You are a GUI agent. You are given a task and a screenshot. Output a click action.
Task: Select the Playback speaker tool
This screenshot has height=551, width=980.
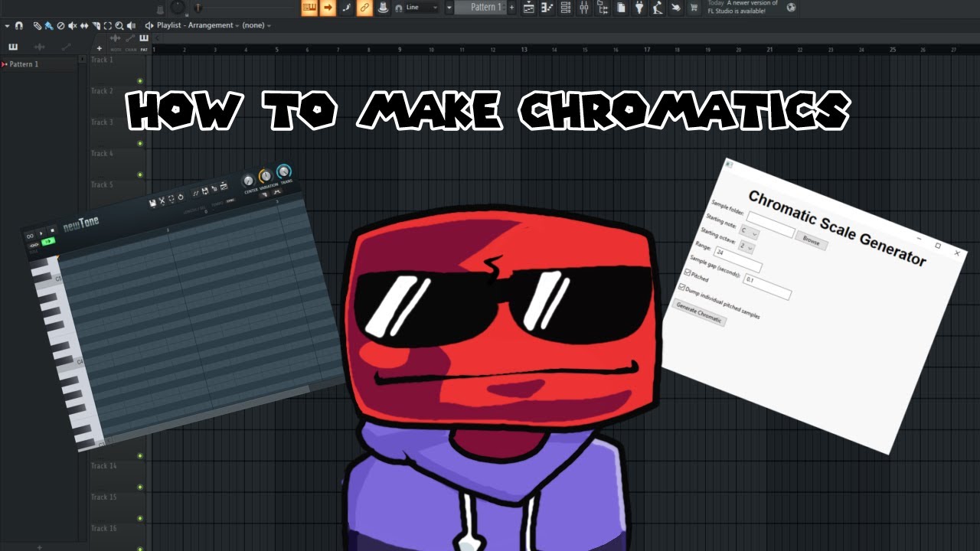point(131,26)
